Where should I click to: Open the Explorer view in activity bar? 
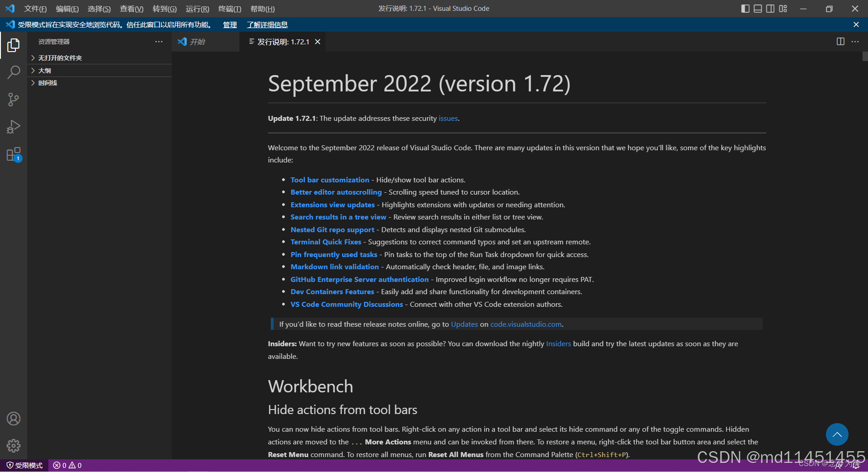14,45
